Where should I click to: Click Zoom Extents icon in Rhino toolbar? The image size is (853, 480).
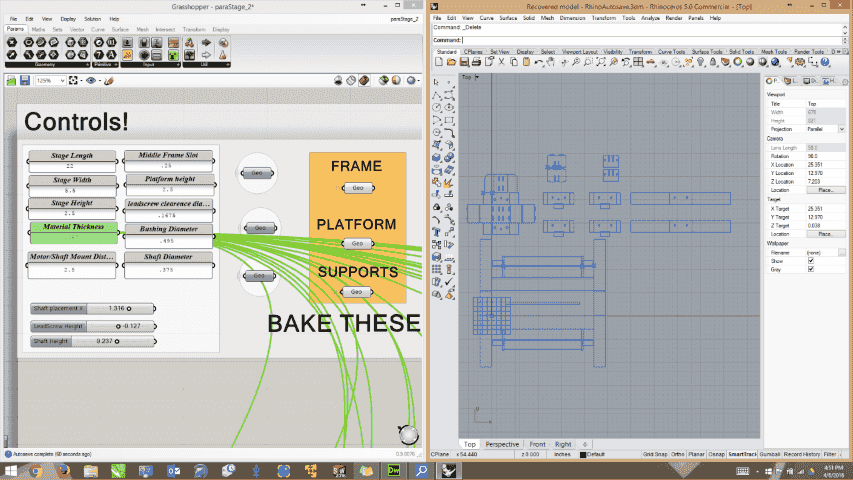(601, 62)
